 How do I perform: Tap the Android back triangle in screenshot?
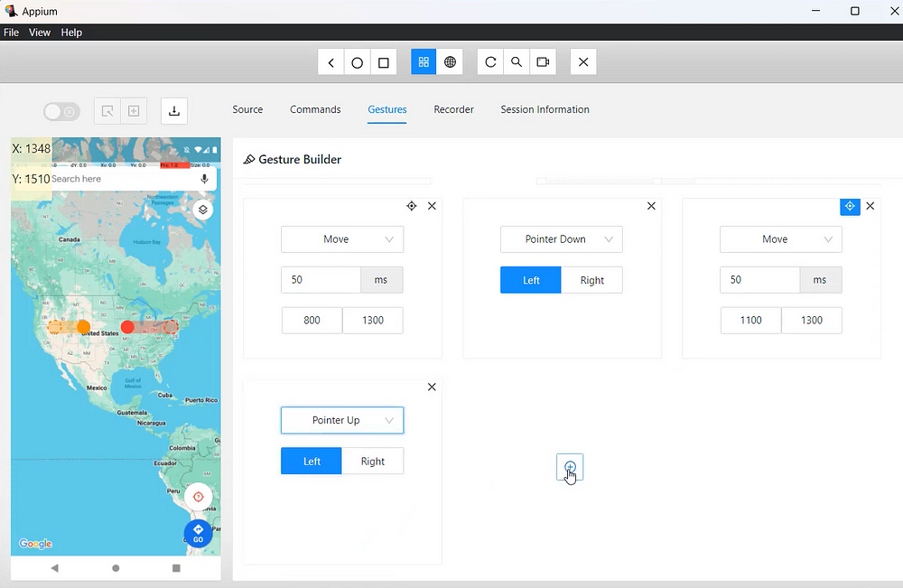[x=55, y=568]
